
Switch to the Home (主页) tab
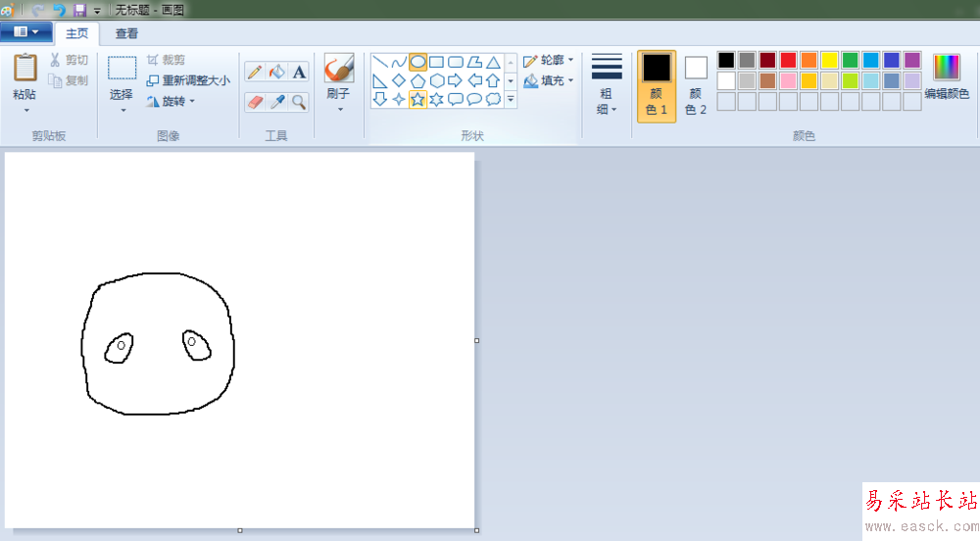tap(76, 33)
